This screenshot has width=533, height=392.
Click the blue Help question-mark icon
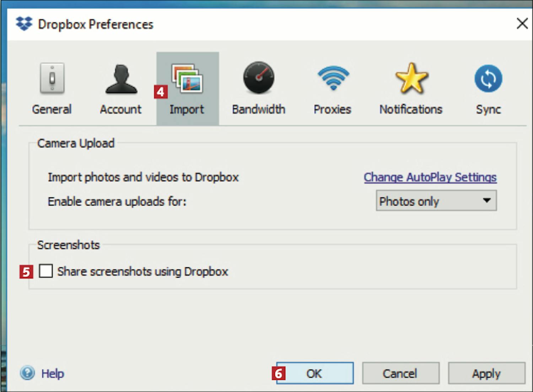(27, 373)
